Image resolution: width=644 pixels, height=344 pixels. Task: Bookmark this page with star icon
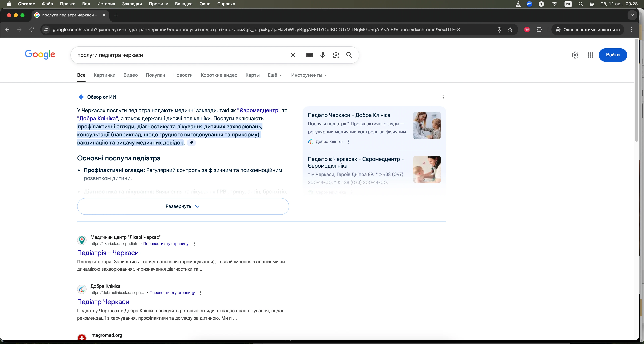tap(510, 30)
